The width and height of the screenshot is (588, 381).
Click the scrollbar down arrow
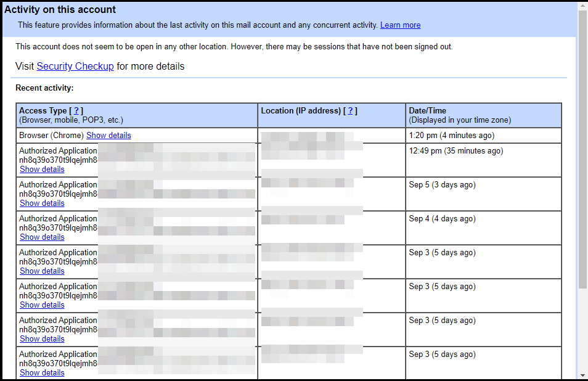coord(582,375)
